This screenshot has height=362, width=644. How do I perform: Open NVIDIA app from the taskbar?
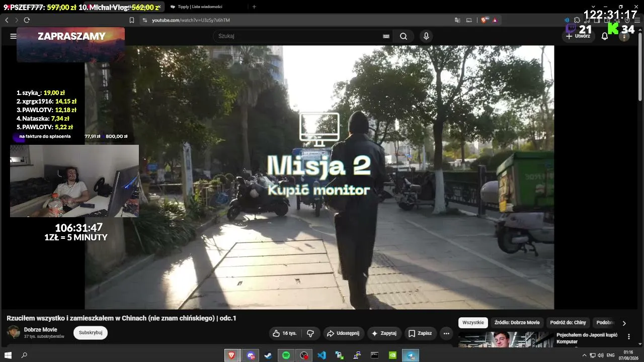[393, 355]
